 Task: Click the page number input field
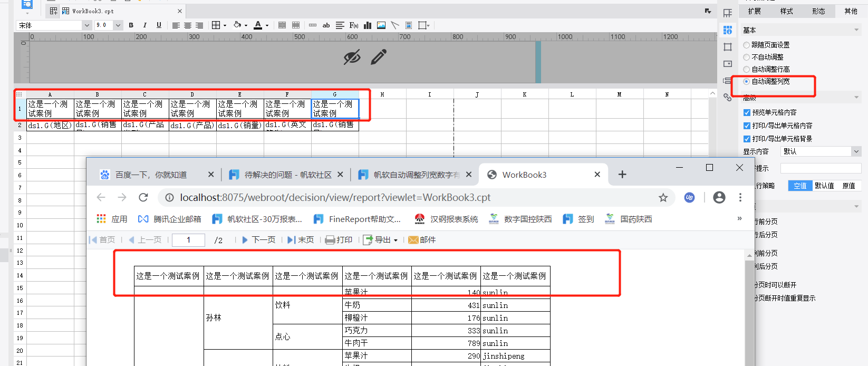coord(188,240)
